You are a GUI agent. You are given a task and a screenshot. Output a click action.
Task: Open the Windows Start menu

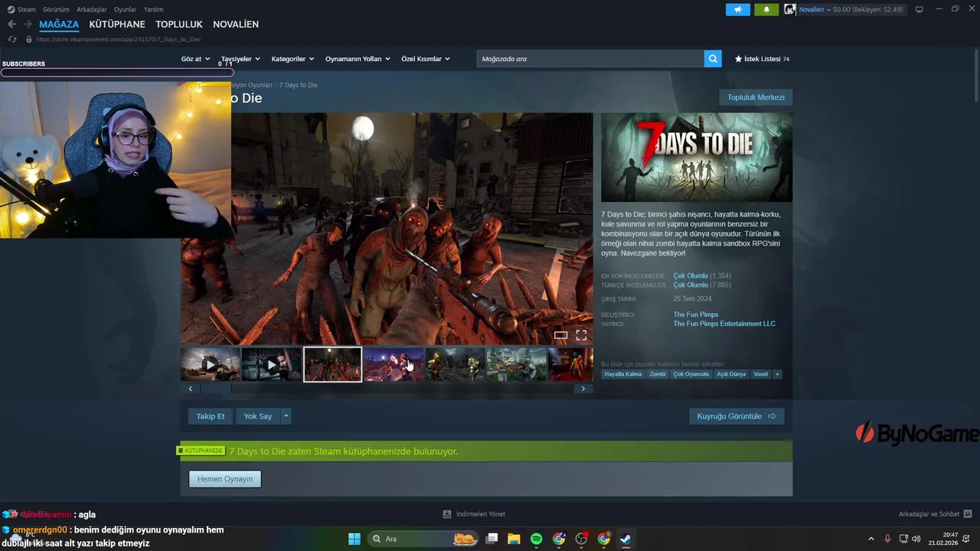[354, 539]
